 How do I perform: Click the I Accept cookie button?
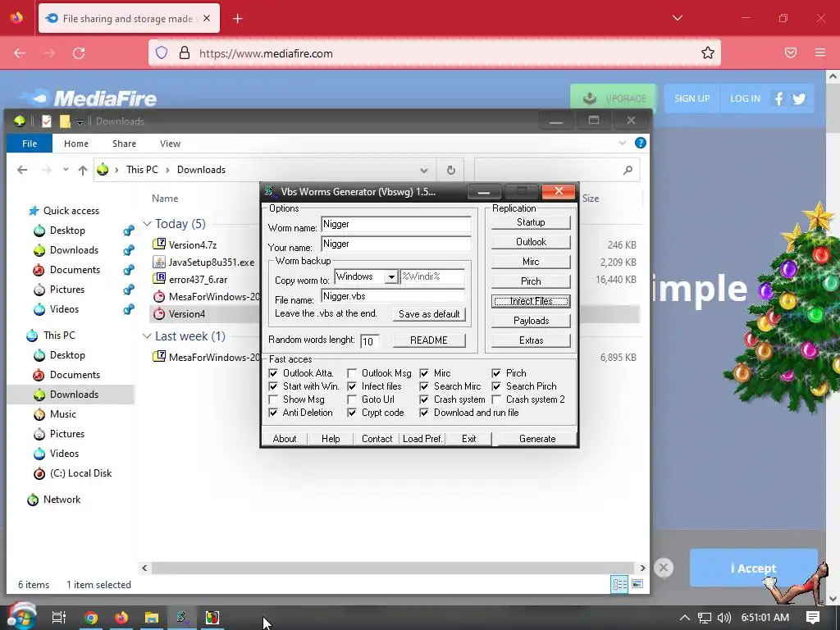click(x=753, y=568)
